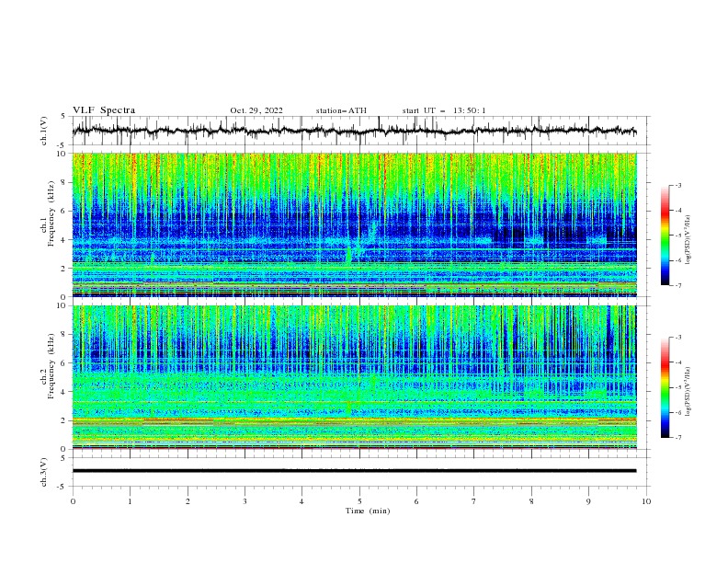Viewport: 728px width, 563px height.
Task: Click time axis tick label "5"
Action: tap(359, 501)
